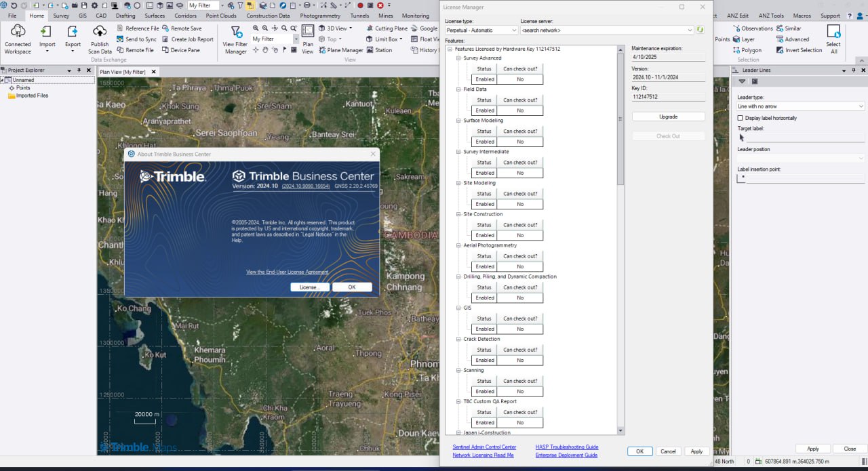Click Remote File command

click(135, 50)
